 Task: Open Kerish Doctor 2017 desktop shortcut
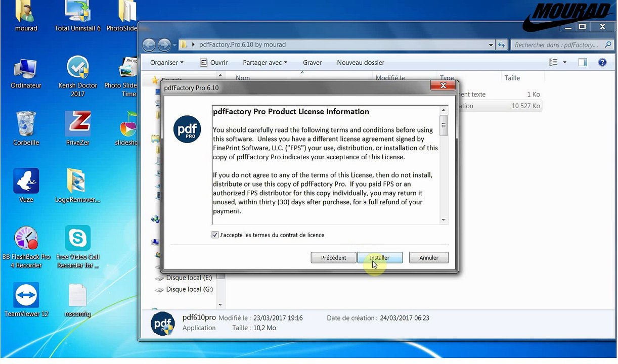pos(77,76)
